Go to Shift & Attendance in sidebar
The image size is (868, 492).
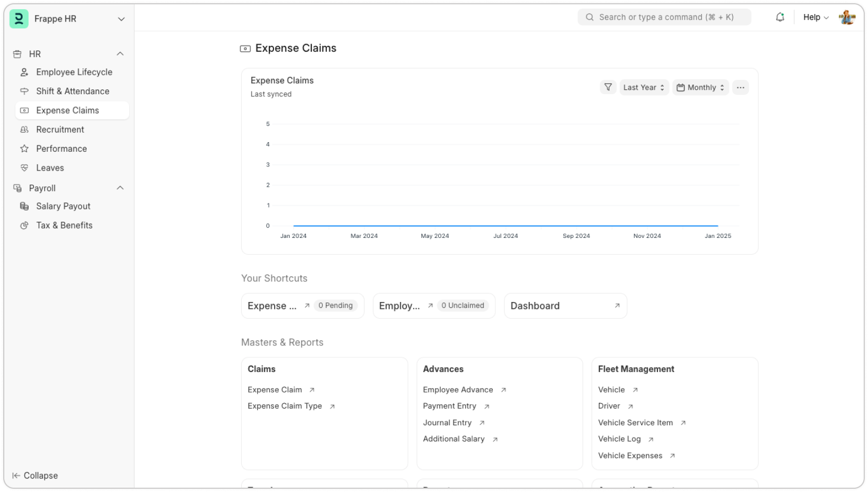(73, 91)
